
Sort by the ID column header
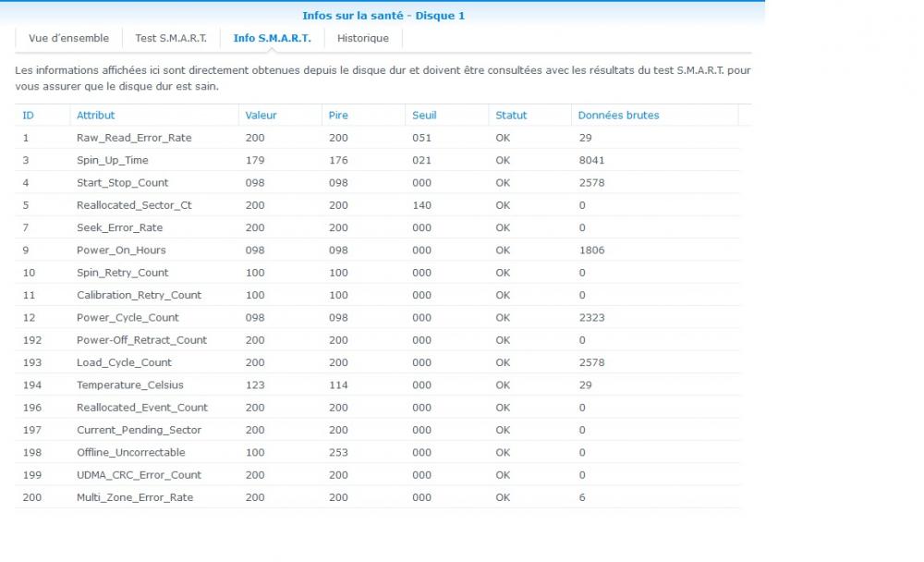43,115
